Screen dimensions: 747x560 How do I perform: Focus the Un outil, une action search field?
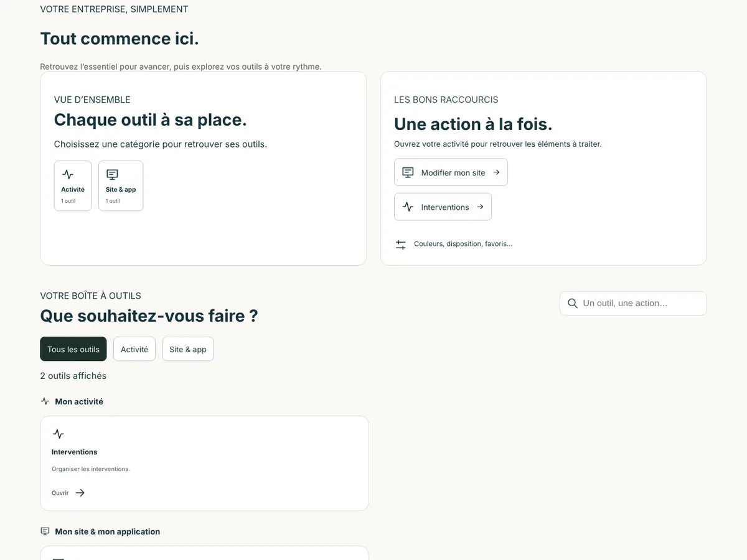click(x=633, y=303)
